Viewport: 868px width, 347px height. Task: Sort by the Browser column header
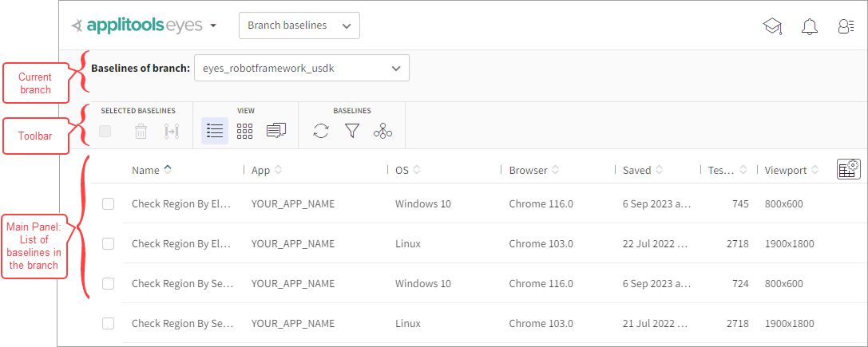tap(529, 170)
